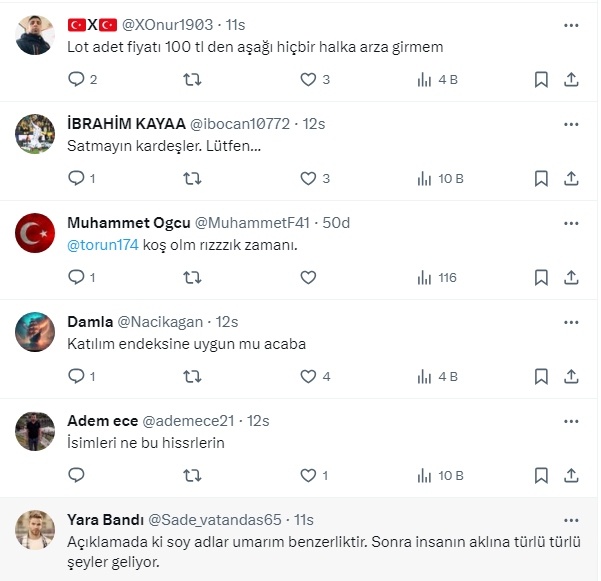The height and width of the screenshot is (581, 601).
Task: Open Yara Bandı's profile avatar
Action: 35,531
